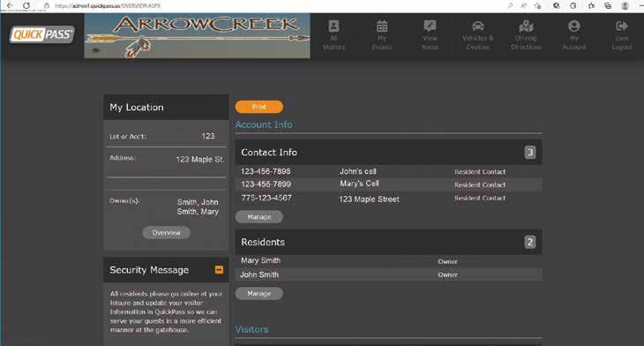
Task: Click the read aloud icon in the address bar
Action: (x=524, y=6)
